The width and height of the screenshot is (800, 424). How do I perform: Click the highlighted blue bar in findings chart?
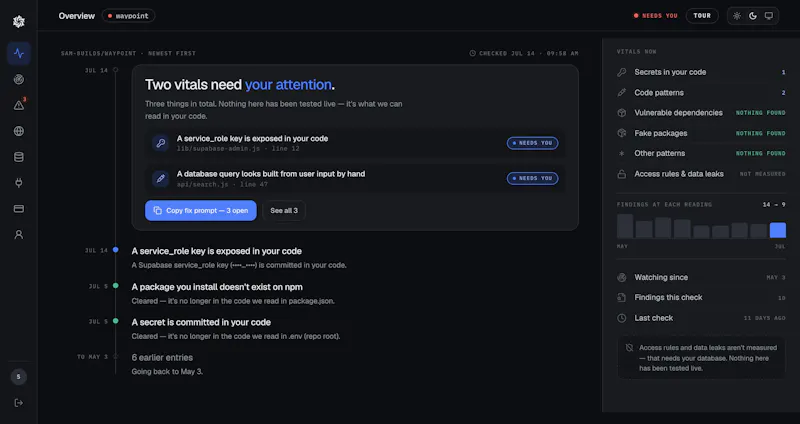pyautogui.click(x=778, y=230)
